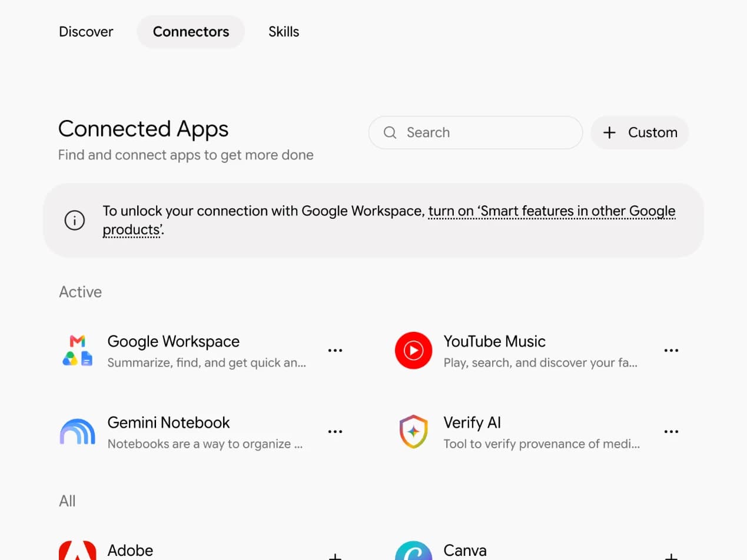Open Google Workspace more options menu
The width and height of the screenshot is (747, 560).
335,350
